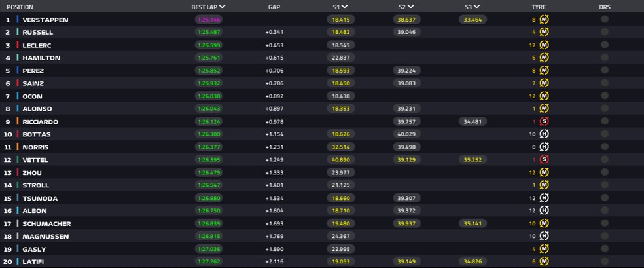Toggle the DRS indicator for Verstappen
Screen dimensions: 644x268
click(605, 20)
